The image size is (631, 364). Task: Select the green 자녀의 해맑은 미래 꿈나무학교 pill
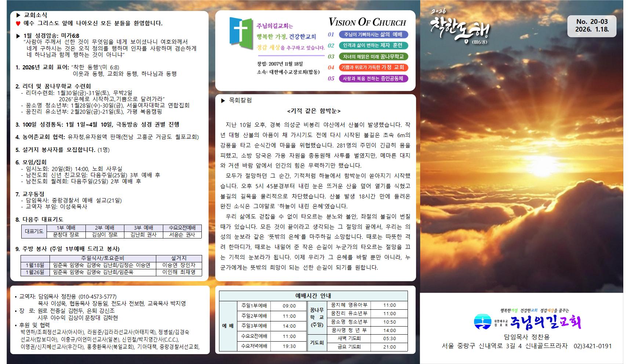[373, 57]
